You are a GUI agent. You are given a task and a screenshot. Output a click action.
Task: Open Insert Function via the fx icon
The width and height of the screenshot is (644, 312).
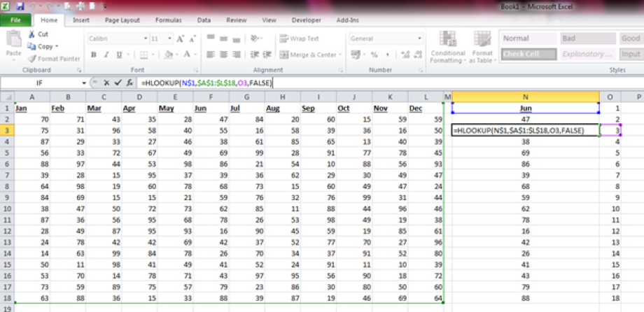129,83
